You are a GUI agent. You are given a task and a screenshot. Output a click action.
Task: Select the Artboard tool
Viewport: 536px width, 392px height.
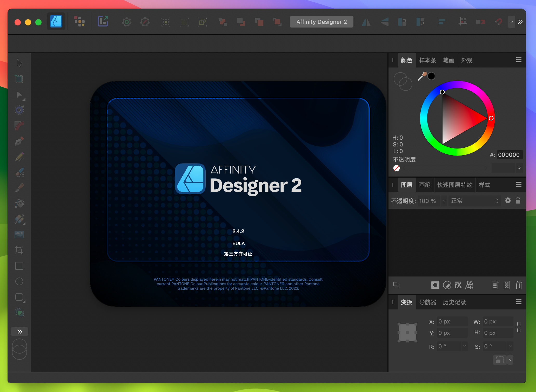point(19,79)
